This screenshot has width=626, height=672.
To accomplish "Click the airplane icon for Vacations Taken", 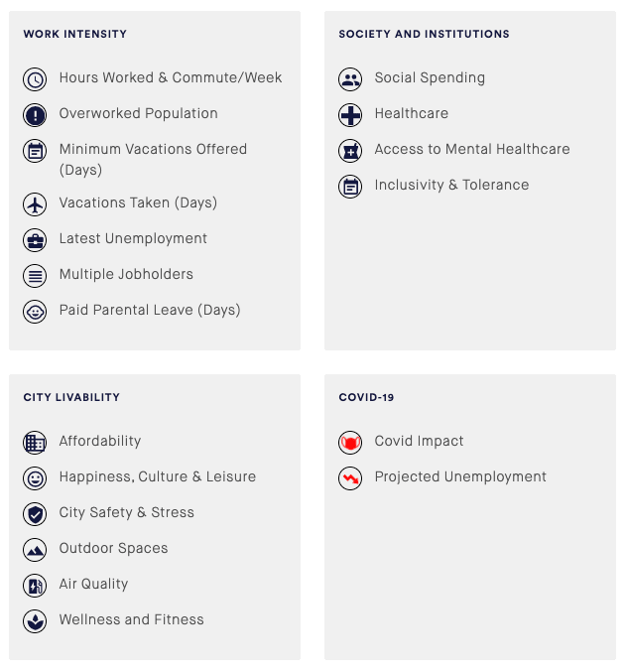I will pos(35,204).
